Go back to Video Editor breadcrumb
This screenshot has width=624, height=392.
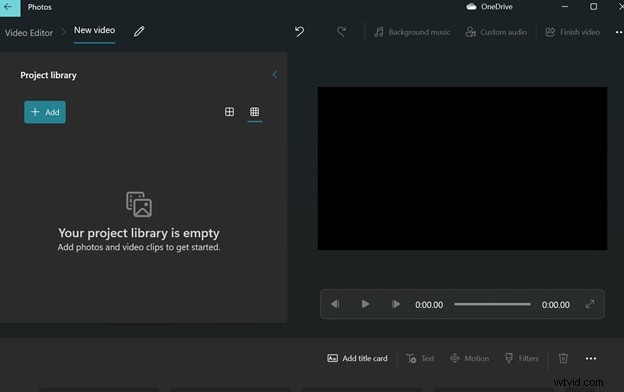click(x=29, y=33)
